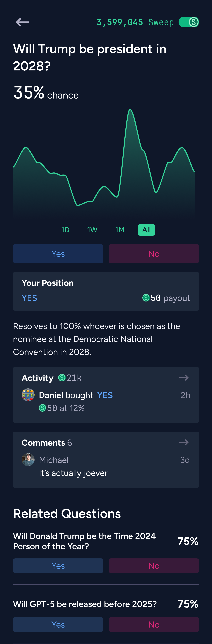Open the 3,599,045 Sweep balance
The width and height of the screenshot is (212, 644).
[135, 22]
